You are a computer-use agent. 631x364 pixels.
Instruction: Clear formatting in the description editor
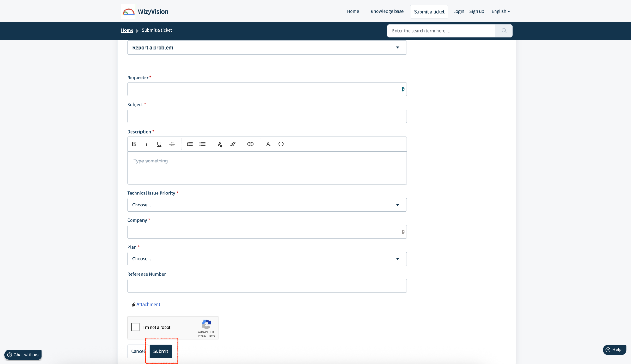coord(268,144)
